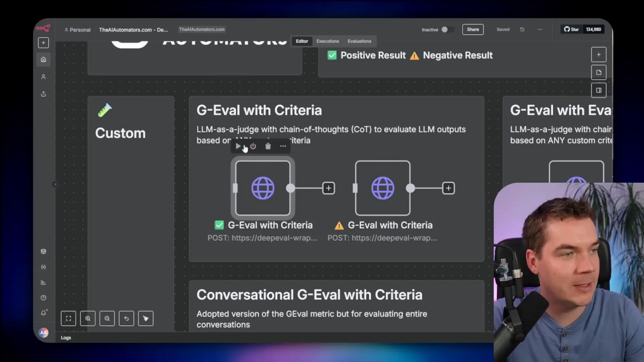Click the 134,980 star count

(x=593, y=29)
